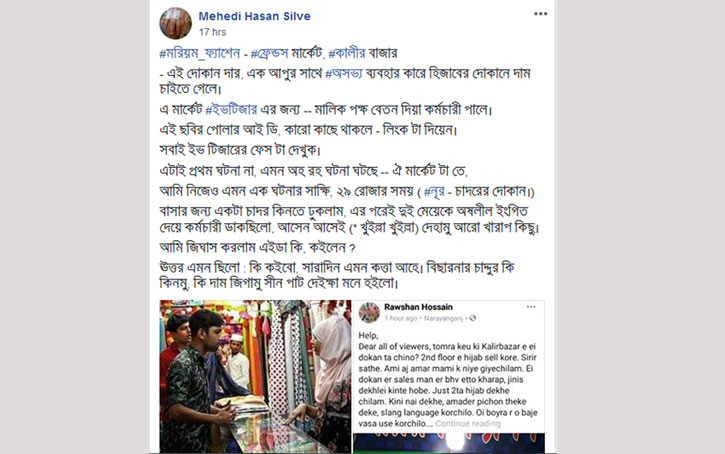Open the shared Rawshan Hossain post screenshot
Screen dimensions: 725x454
449,366
